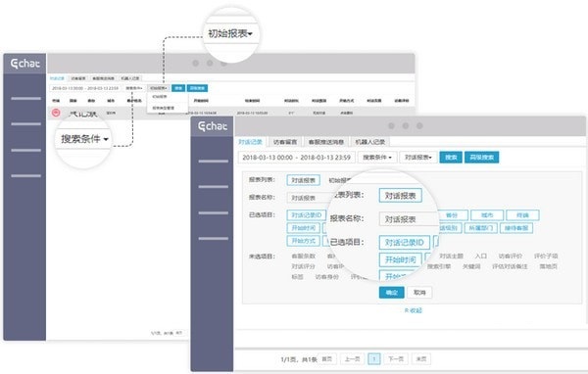588x374 pixels.
Task: Go to 末页 last page
Action: point(421,359)
